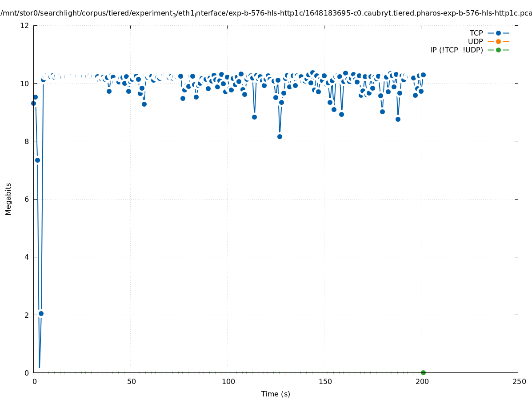The width and height of the screenshot is (532, 400).
Task: Select the TCP data point between 6 and 8 Megabits
Action: click(x=37, y=160)
